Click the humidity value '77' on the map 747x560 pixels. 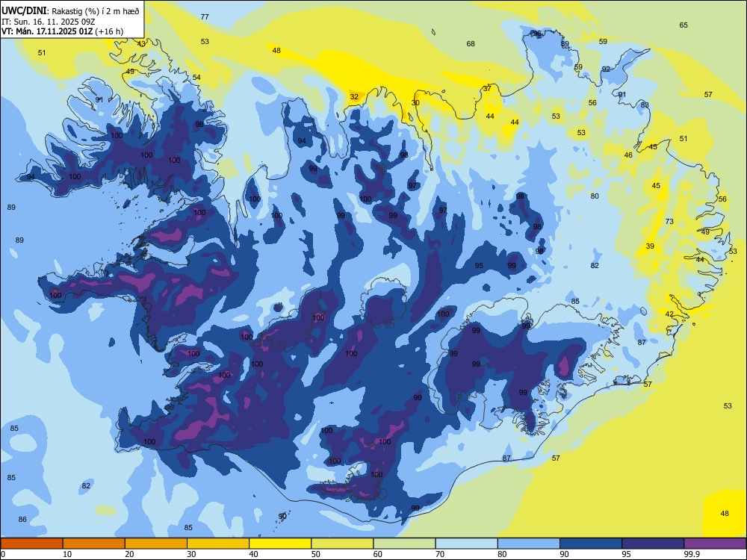(205, 16)
